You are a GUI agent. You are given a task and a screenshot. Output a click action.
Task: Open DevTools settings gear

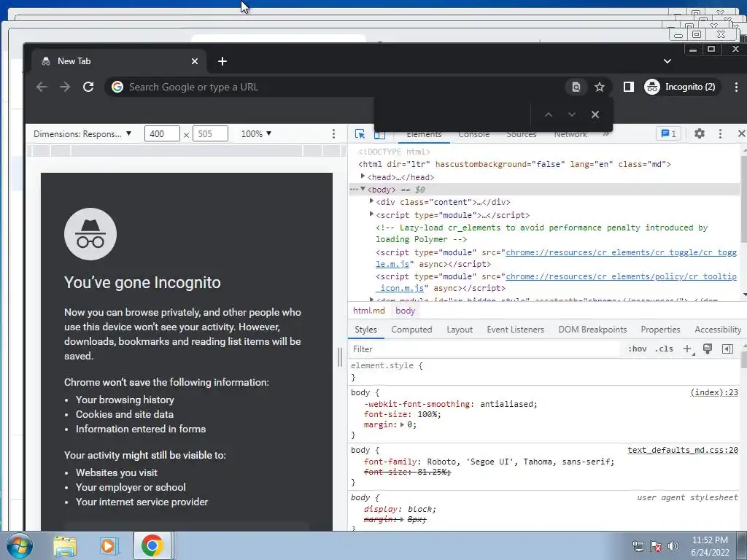(700, 134)
